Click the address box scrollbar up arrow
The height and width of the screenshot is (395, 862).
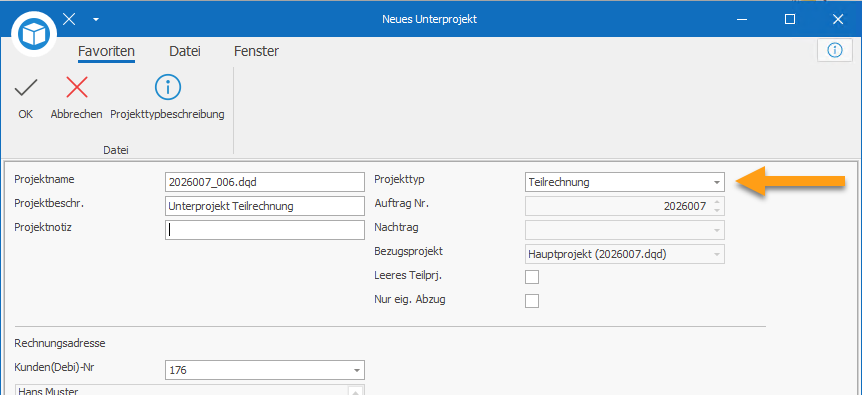tap(356, 391)
